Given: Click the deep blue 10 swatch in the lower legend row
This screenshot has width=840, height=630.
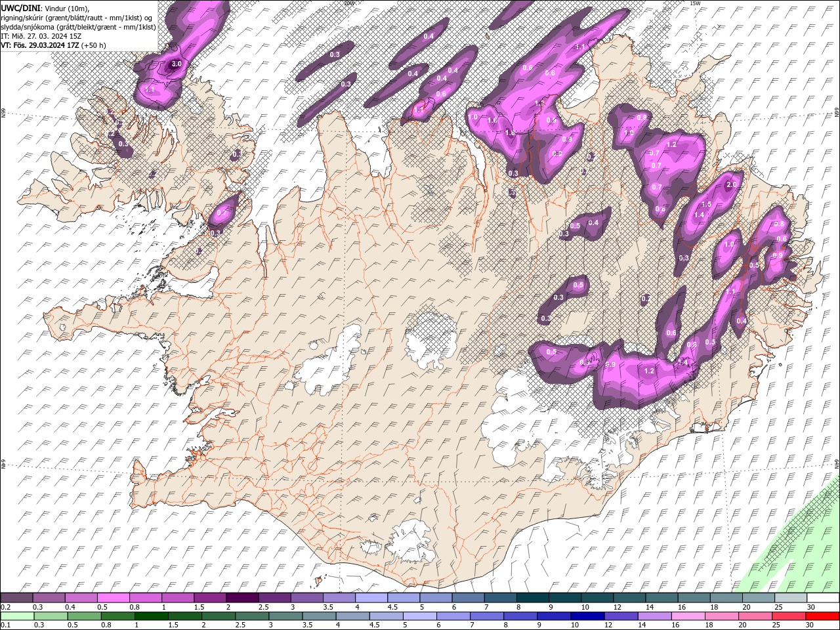Looking at the screenshot, I should pyautogui.click(x=587, y=616).
